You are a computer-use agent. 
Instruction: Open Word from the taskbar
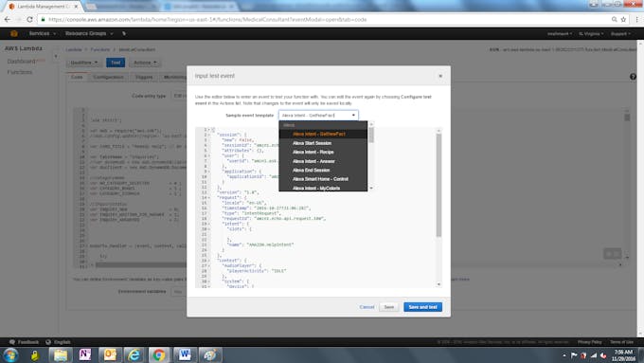(x=185, y=354)
